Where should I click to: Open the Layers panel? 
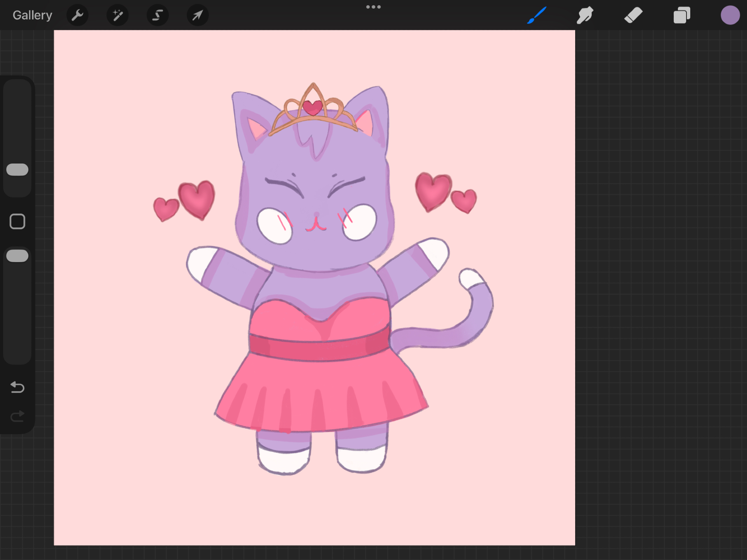click(682, 15)
